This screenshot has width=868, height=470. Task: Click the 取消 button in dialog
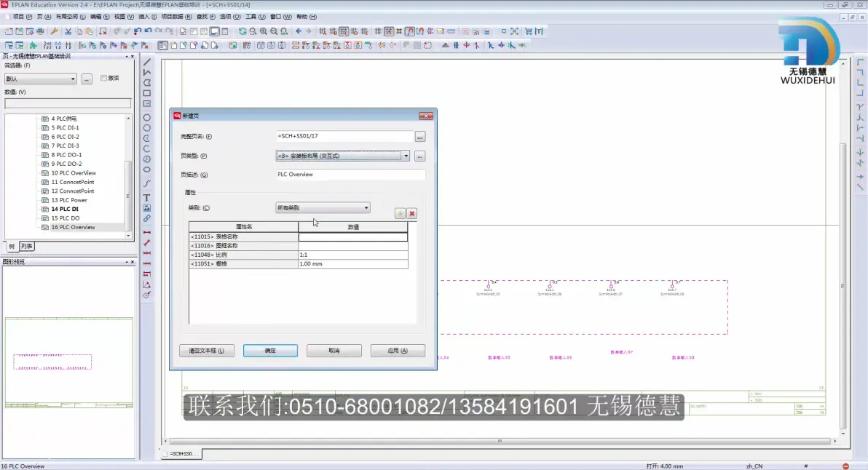(334, 351)
